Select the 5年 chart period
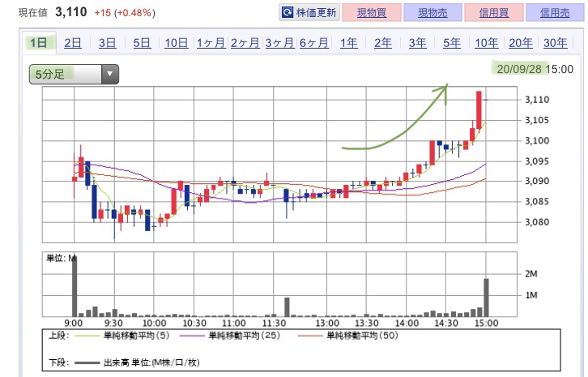Screen dimensions: 588x377 point(452,43)
